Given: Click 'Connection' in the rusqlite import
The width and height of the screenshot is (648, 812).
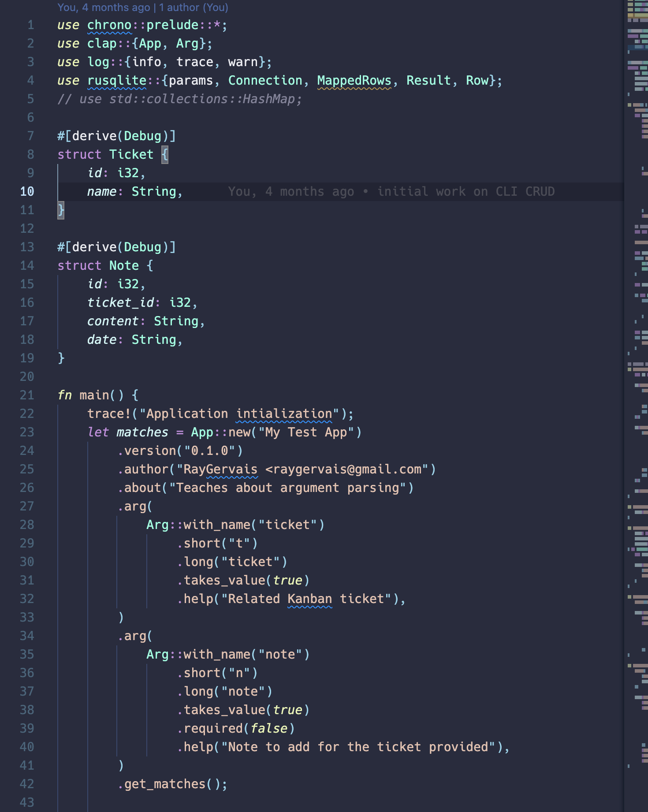Looking at the screenshot, I should click(265, 81).
